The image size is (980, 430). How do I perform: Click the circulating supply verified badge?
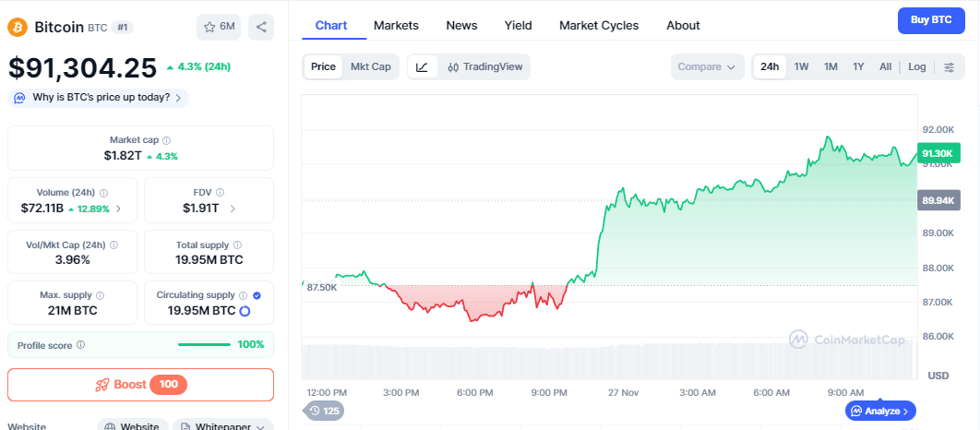(257, 295)
